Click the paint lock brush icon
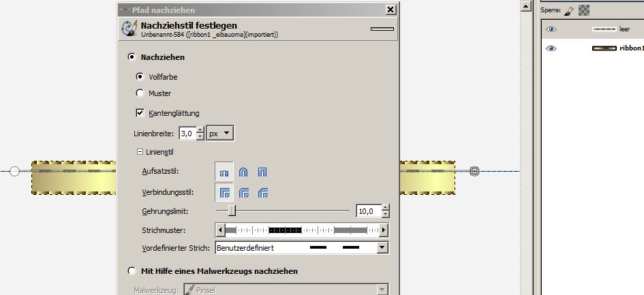Screen dimensions: 644x295 click(569, 11)
